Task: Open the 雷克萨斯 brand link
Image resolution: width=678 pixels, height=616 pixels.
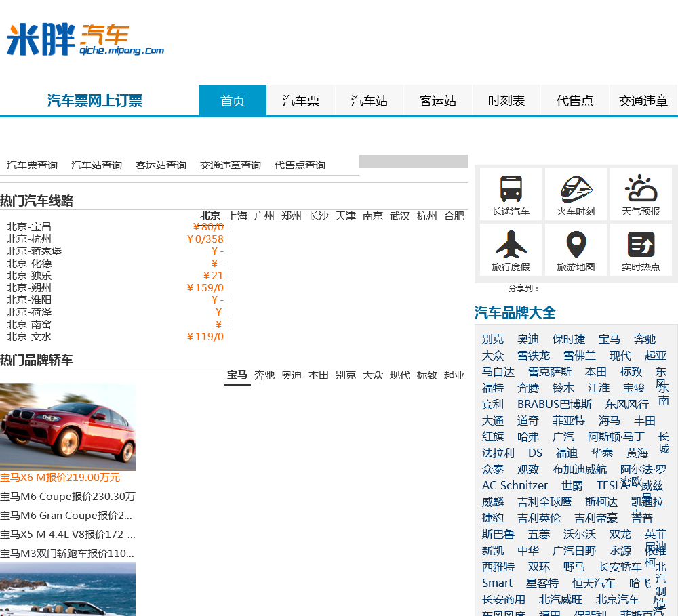Action: (550, 372)
